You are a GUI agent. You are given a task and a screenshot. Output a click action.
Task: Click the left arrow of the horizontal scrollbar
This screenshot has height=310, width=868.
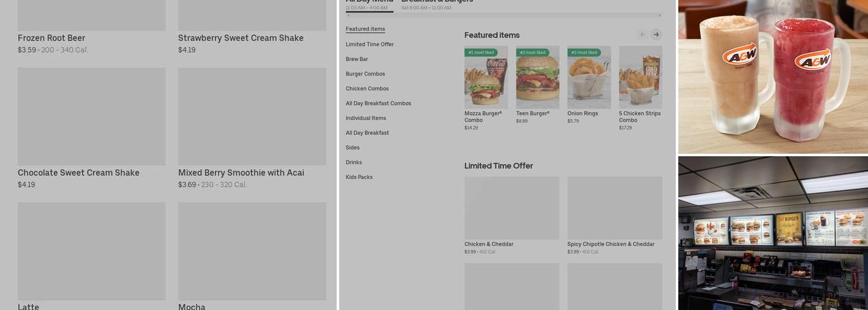pos(348,15)
